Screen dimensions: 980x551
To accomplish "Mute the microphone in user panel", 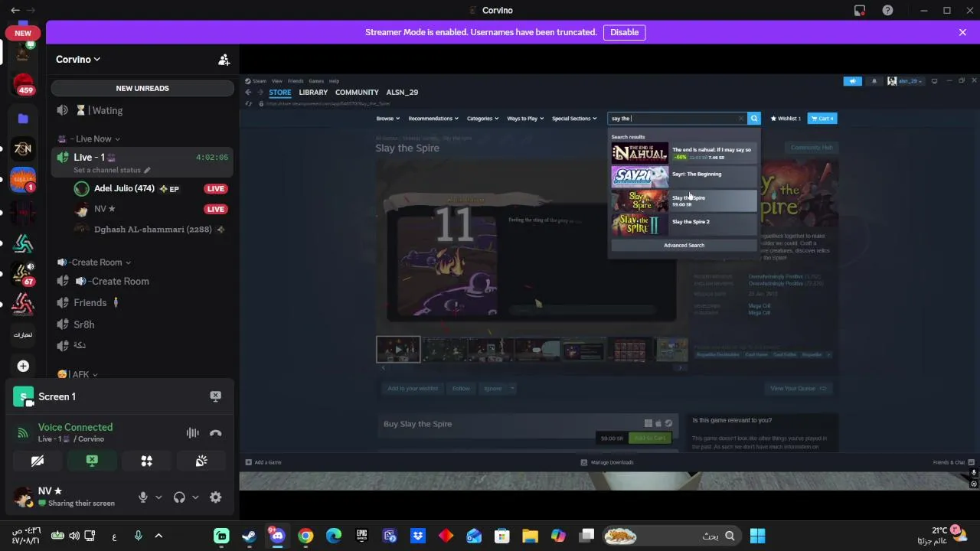I will point(142,497).
